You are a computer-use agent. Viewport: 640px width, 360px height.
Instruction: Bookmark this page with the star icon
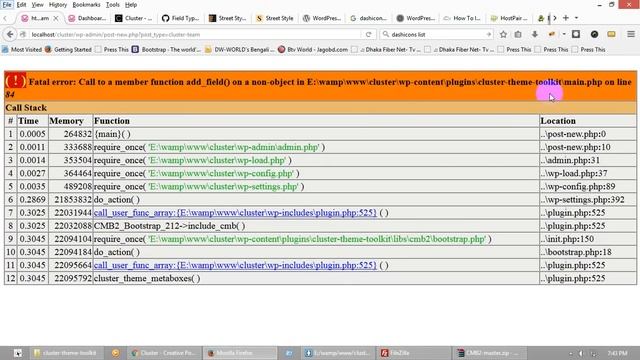click(x=503, y=34)
